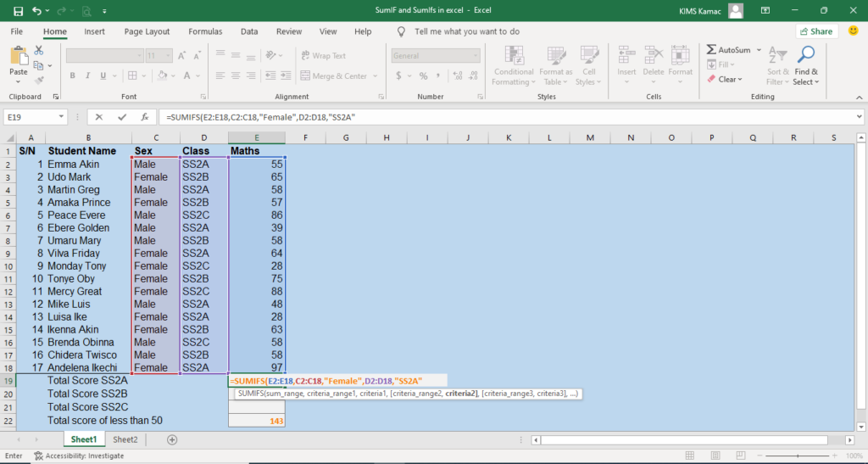Click the smiley feedback icon
Screen dimensions: 868x464
pyautogui.click(x=853, y=31)
